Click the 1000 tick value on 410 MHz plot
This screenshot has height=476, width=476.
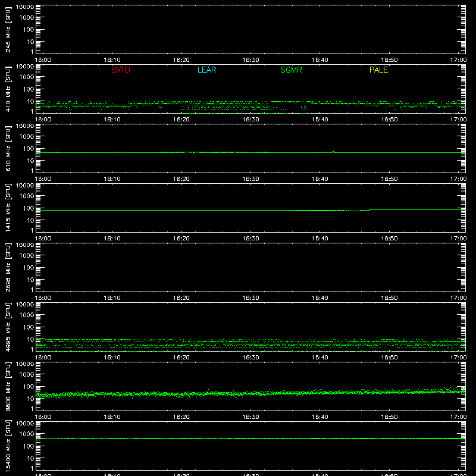point(26,77)
